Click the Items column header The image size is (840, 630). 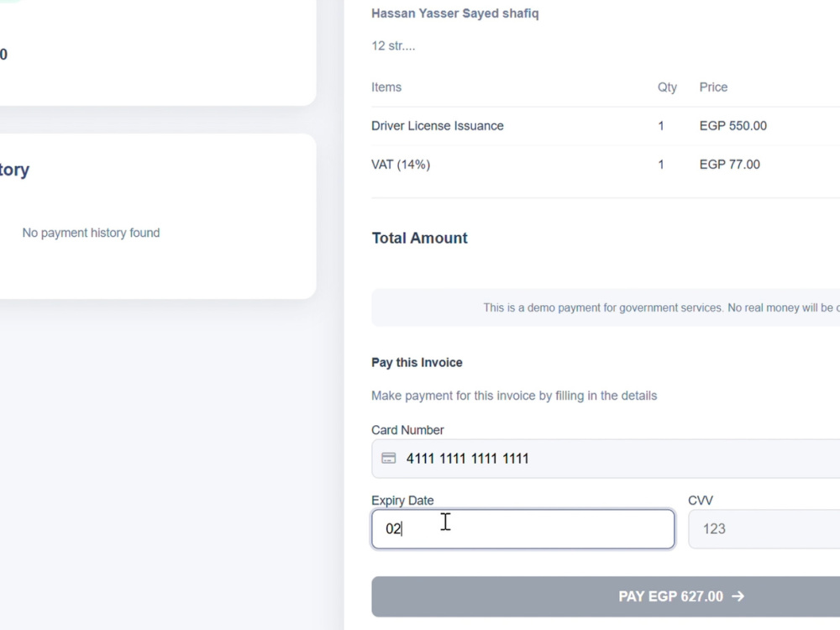(x=386, y=87)
